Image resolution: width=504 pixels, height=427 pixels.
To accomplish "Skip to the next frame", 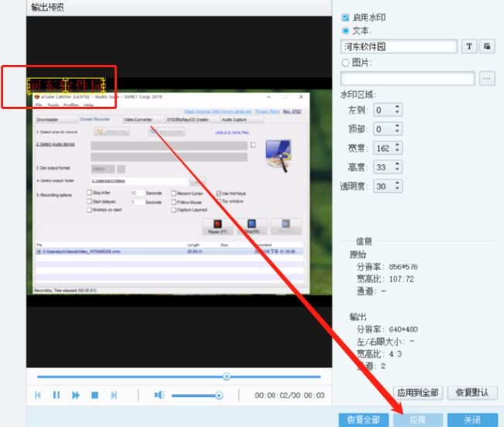I will tap(114, 395).
